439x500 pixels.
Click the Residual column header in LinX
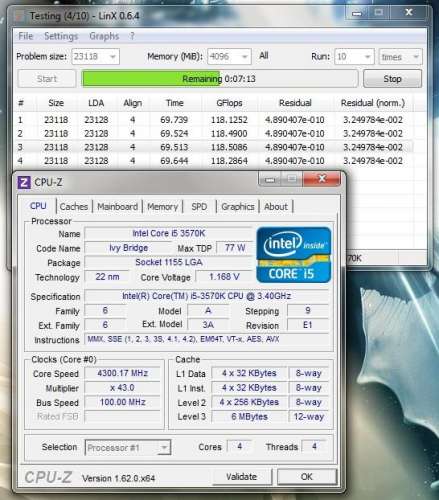[x=295, y=103]
